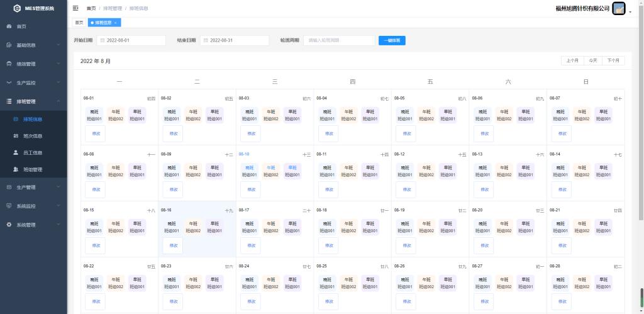Viewport: 644px width, 314px height.
Task: Close the 排班信息 tab with its x
Action: coord(115,23)
